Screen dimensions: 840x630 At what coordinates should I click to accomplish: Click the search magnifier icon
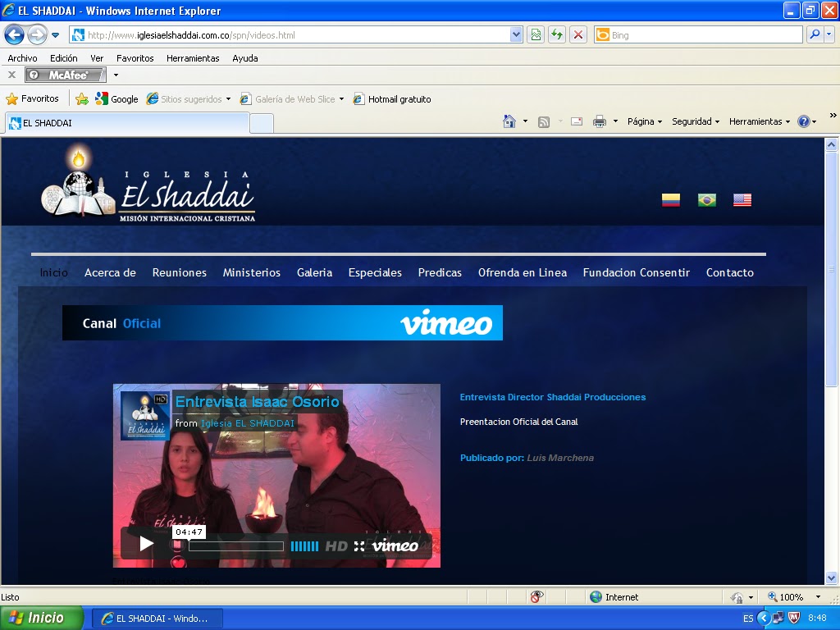(815, 35)
